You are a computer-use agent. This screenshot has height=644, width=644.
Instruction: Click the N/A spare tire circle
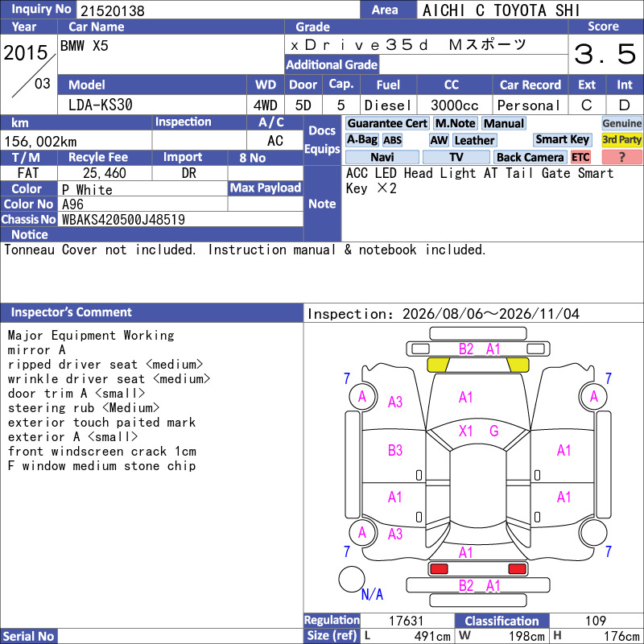(x=352, y=579)
